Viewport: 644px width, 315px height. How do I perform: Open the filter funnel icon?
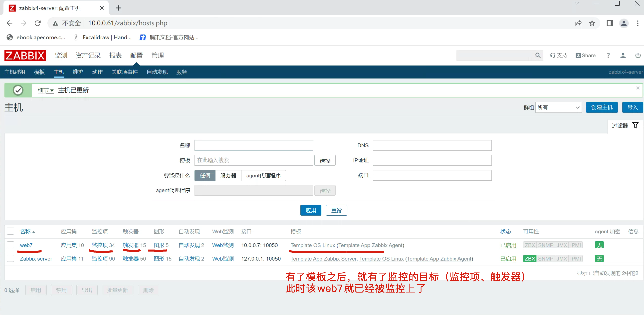(x=635, y=125)
